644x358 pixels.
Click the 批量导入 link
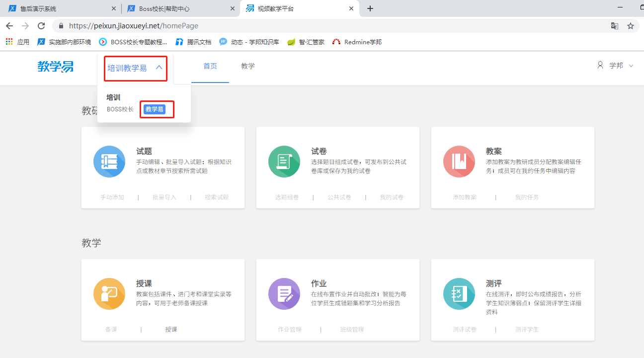pos(164,197)
